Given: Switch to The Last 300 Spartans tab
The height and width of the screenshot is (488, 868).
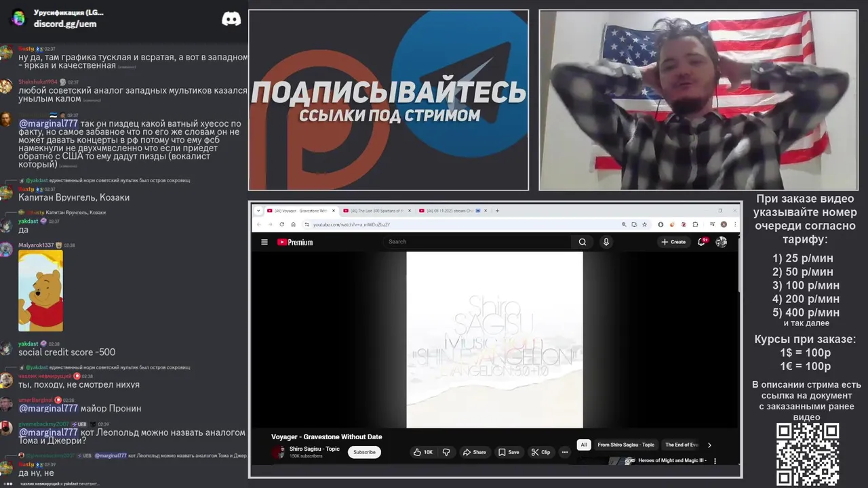Looking at the screenshot, I should [x=377, y=211].
